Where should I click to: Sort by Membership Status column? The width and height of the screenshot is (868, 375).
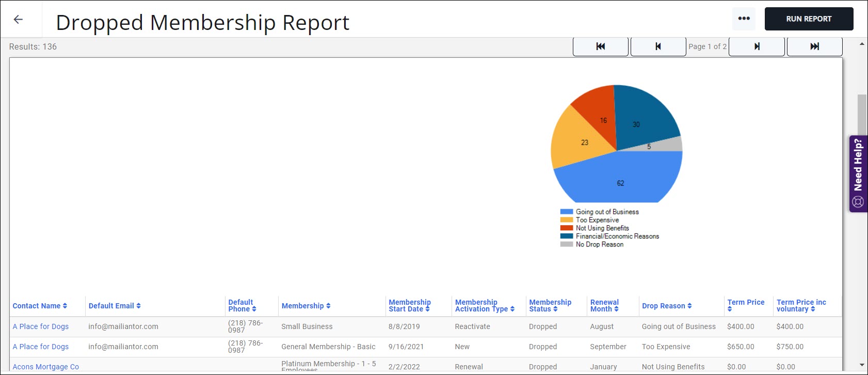click(x=550, y=305)
